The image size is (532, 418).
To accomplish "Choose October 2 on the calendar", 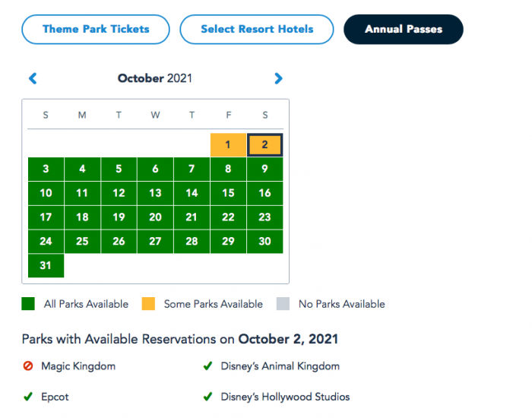I will pos(264,145).
